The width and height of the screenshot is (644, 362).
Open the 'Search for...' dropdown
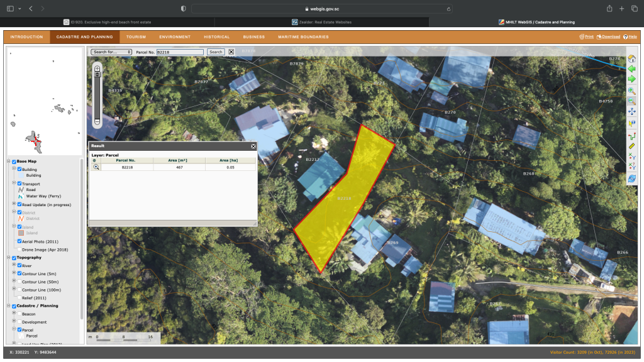pyautogui.click(x=111, y=52)
